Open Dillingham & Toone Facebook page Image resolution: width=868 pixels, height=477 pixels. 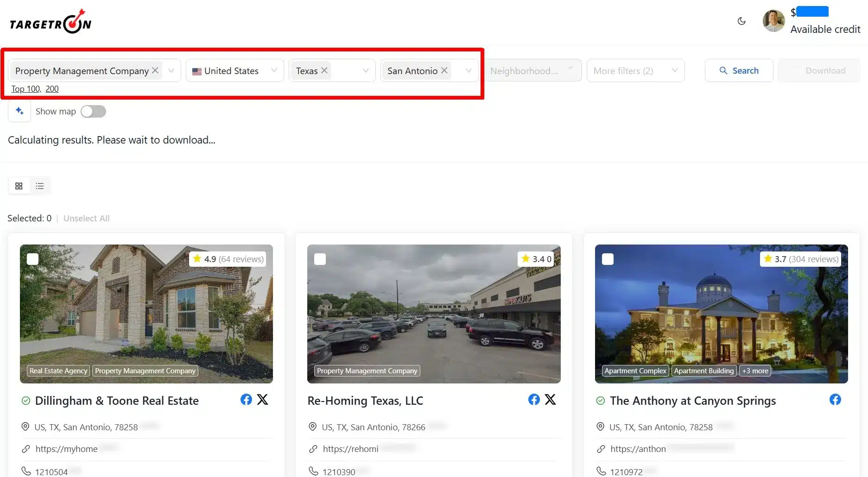click(246, 400)
